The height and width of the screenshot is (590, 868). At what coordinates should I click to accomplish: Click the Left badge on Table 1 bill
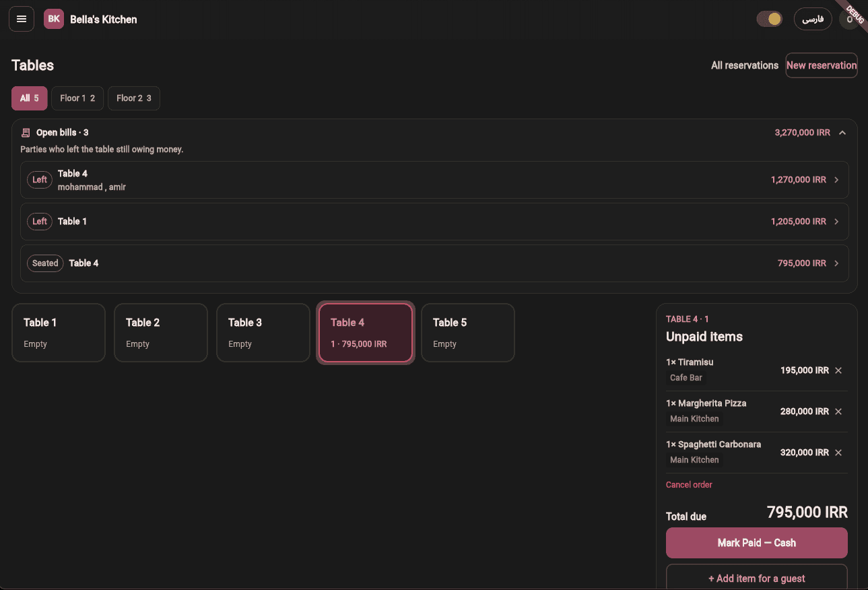[x=40, y=222]
